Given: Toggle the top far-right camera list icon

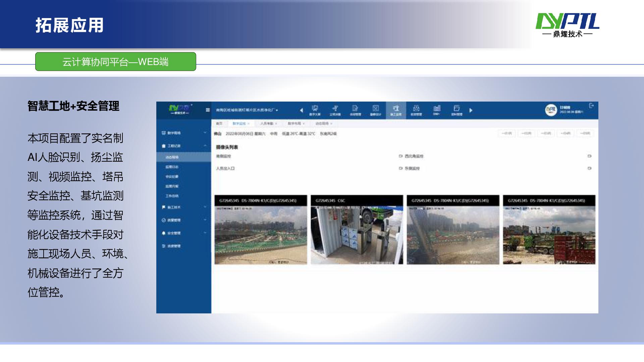Looking at the screenshot, I should point(589,156).
